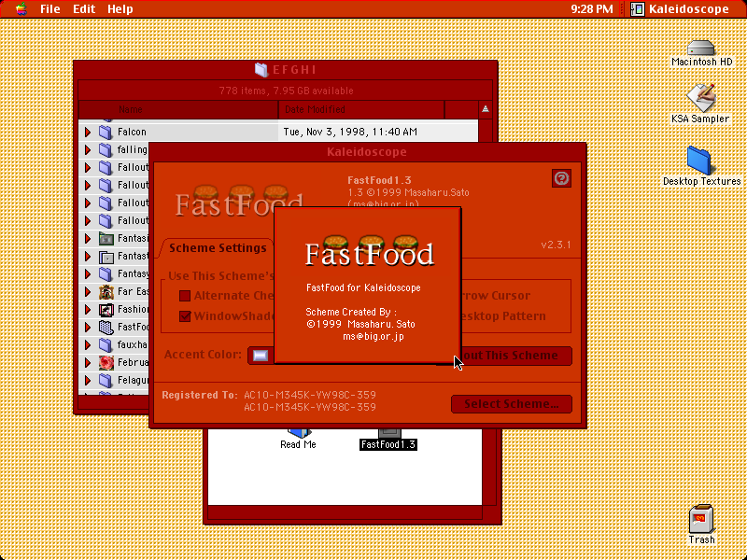Open the Edit menu
Screen dimensions: 747x560
coord(84,8)
